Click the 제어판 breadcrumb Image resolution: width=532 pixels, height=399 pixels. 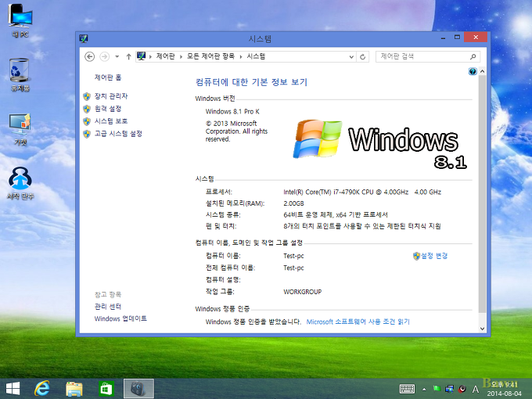click(x=166, y=56)
